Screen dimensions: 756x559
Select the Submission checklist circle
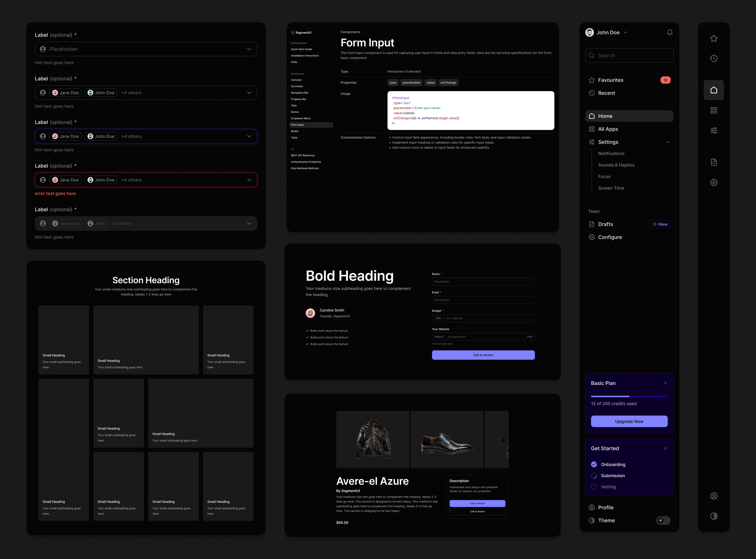[594, 475]
